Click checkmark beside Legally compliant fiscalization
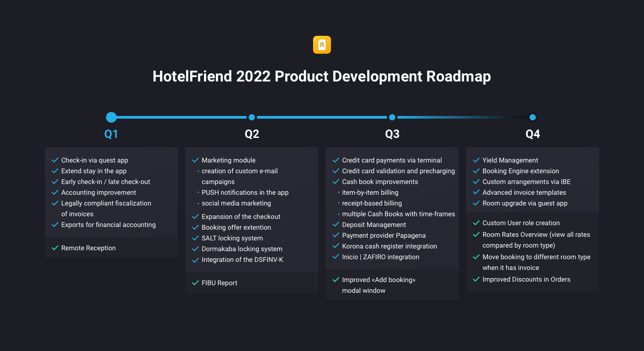Image resolution: width=644 pixels, height=351 pixels. point(55,203)
